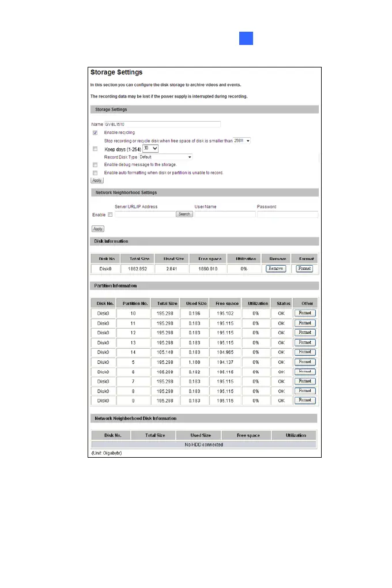This screenshot has width=392, height=588.
Task: Enable the Keep days checkbox
Action: point(95,149)
